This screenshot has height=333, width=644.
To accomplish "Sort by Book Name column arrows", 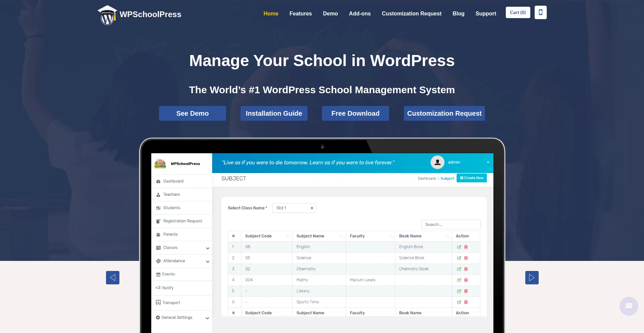I will coord(447,236).
